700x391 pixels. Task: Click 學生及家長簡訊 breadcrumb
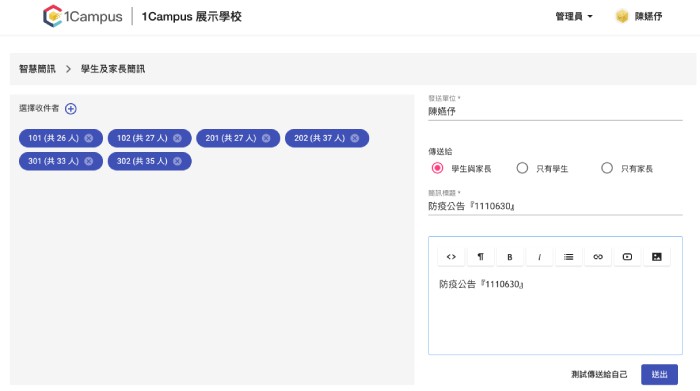(112, 69)
